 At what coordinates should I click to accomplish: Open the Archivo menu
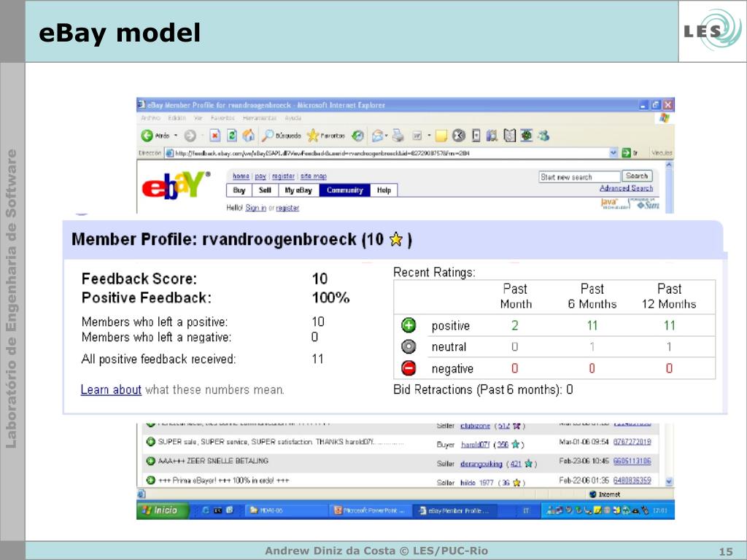point(150,117)
